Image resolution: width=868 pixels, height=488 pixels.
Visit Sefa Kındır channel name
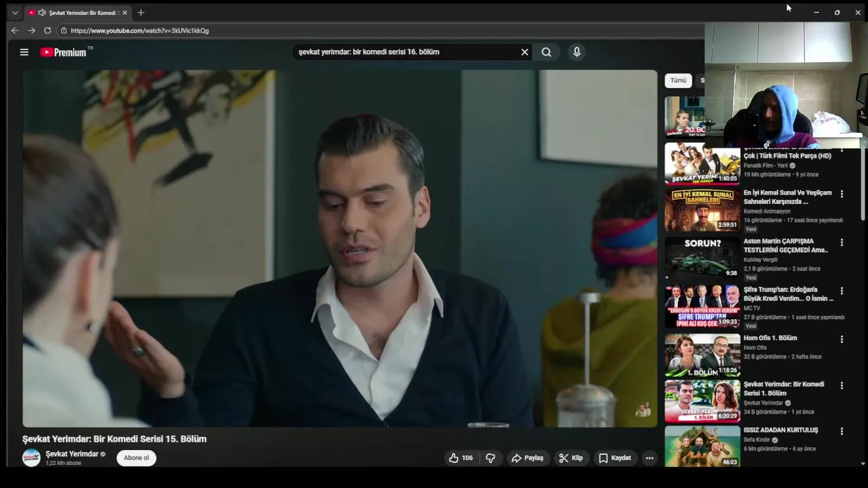click(758, 440)
